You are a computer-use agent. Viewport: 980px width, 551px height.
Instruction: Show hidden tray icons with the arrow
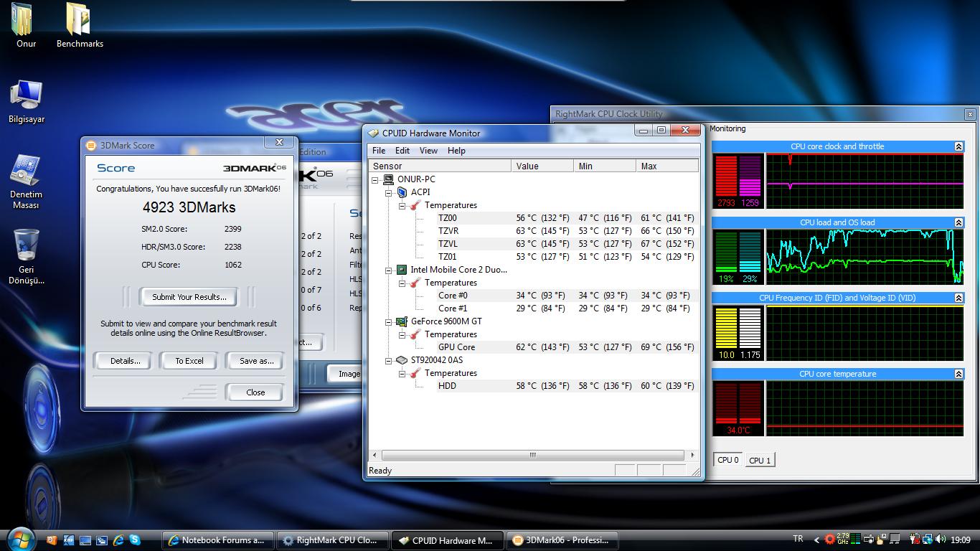(x=816, y=540)
